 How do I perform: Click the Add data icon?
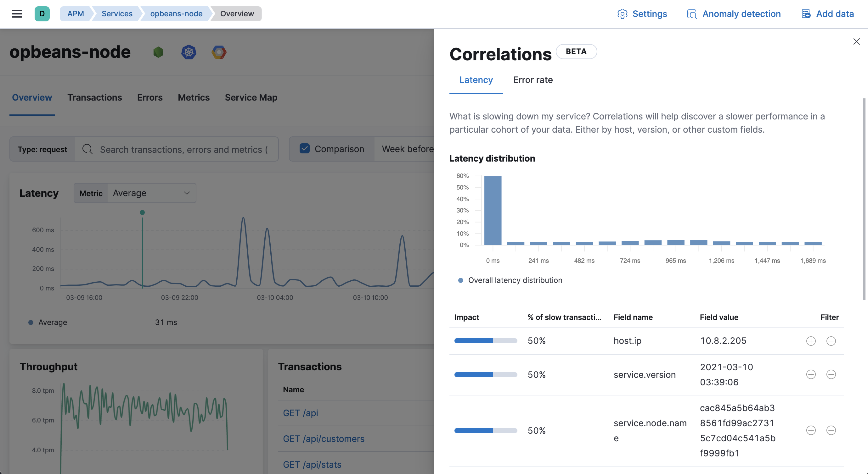[806, 14]
